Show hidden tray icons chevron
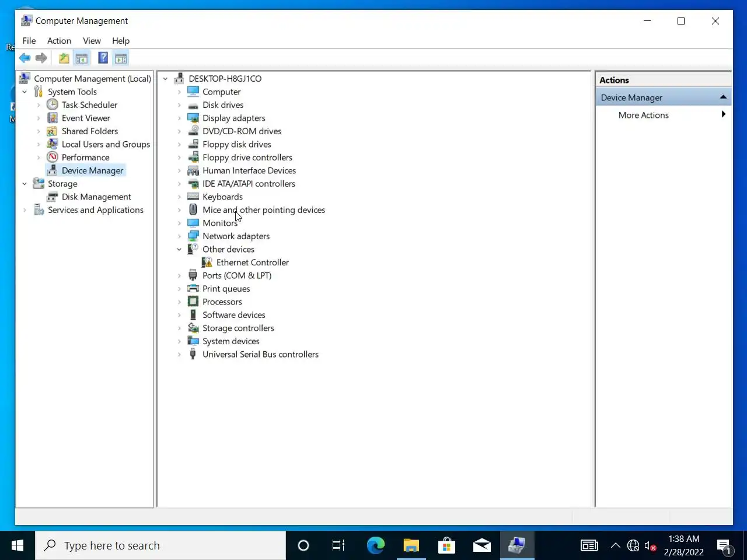 point(616,546)
